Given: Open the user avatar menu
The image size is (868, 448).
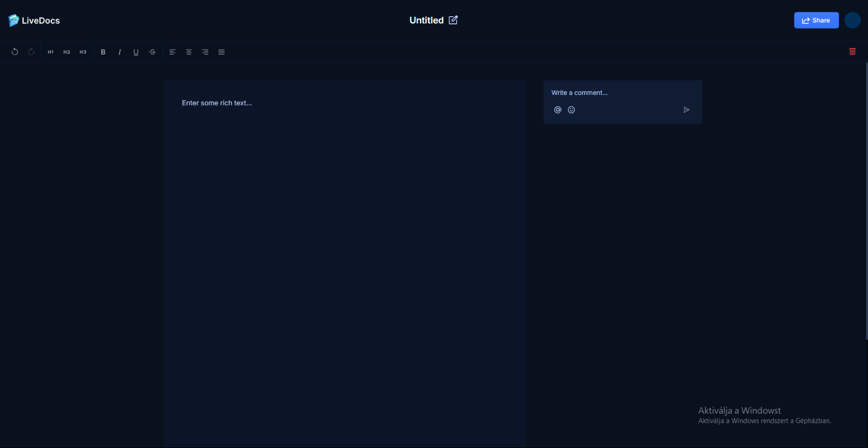Looking at the screenshot, I should pyautogui.click(x=852, y=21).
